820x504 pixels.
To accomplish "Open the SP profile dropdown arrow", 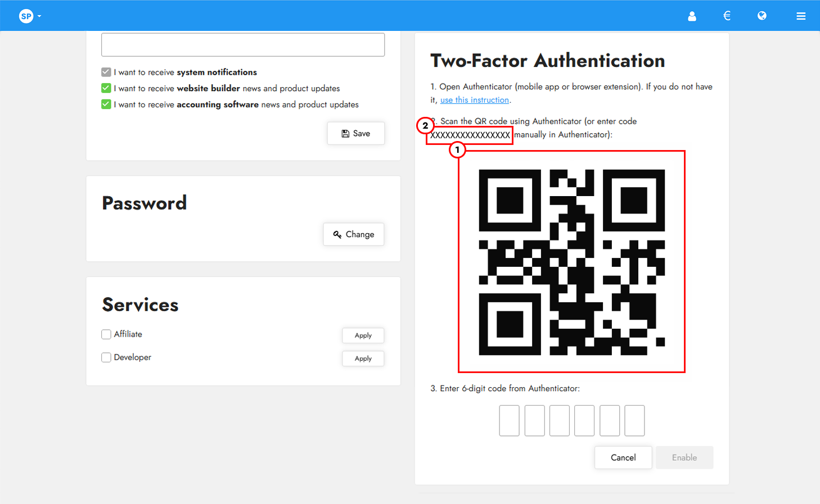I will coord(39,16).
